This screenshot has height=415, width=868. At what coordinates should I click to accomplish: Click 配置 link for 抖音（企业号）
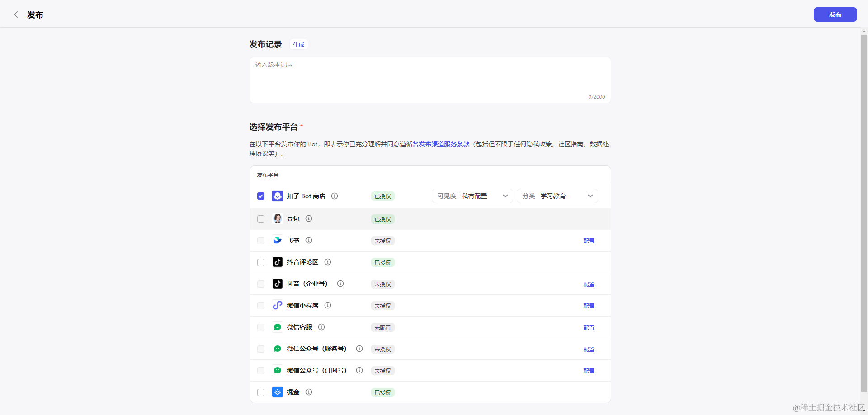pos(589,284)
